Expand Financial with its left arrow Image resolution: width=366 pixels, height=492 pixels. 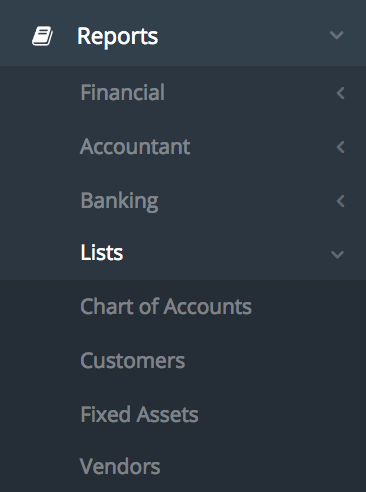click(340, 93)
